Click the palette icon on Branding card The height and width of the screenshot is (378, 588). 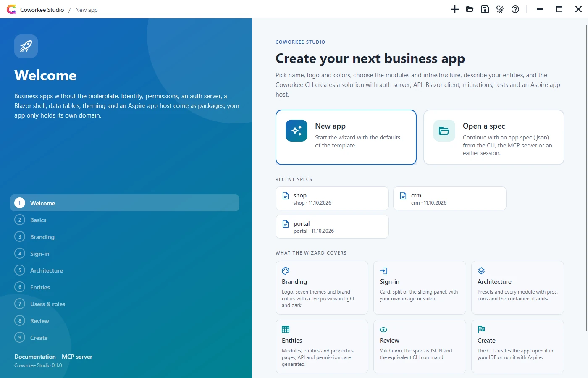tap(286, 271)
